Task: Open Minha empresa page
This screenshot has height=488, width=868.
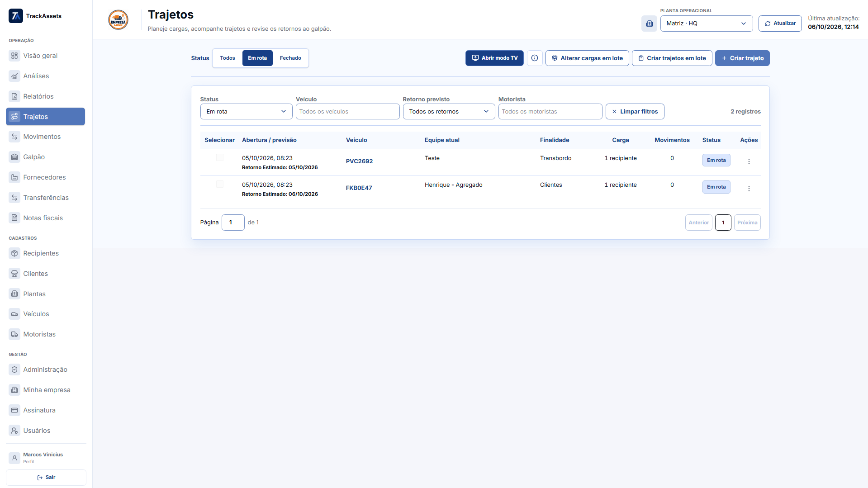Action: 45,390
